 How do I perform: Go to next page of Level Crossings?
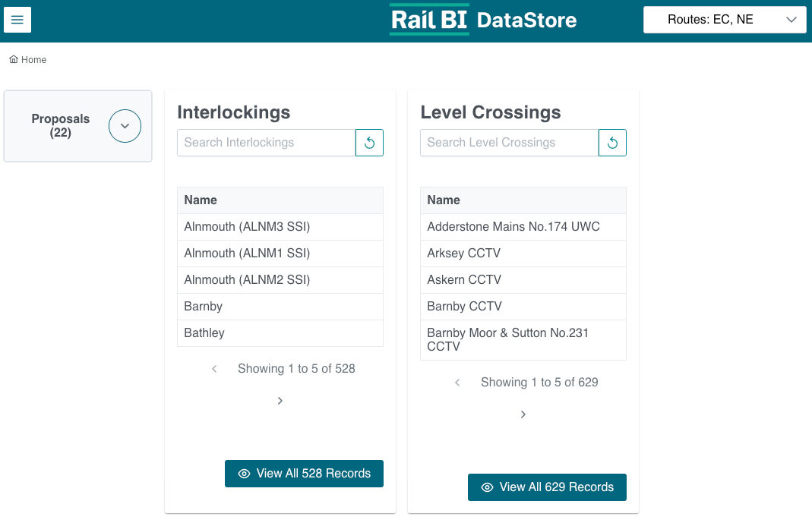tap(523, 414)
